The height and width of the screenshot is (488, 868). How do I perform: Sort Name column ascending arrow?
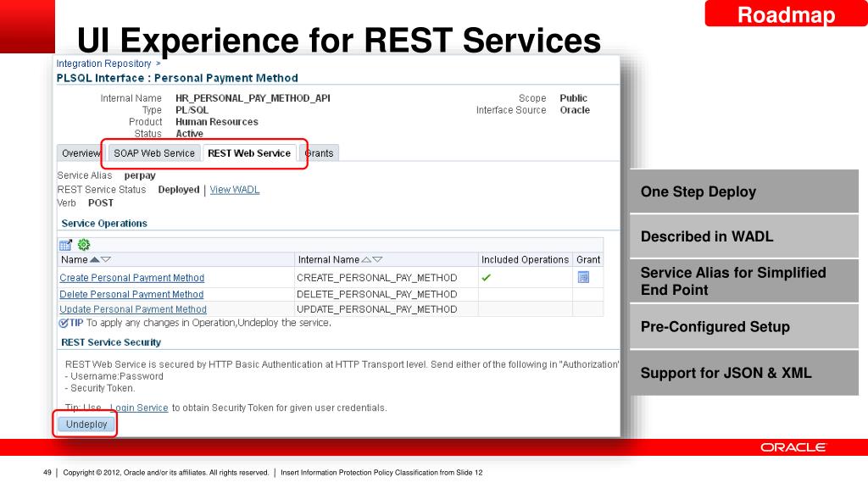[x=95, y=259]
